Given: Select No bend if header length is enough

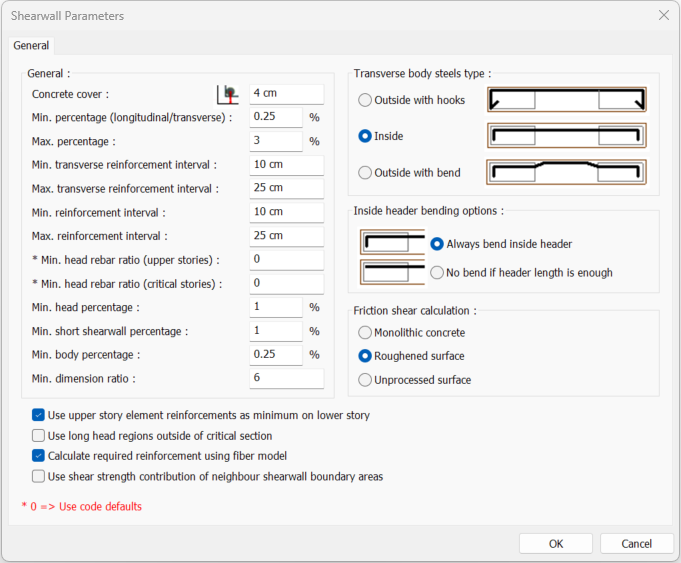Looking at the screenshot, I should 437,272.
